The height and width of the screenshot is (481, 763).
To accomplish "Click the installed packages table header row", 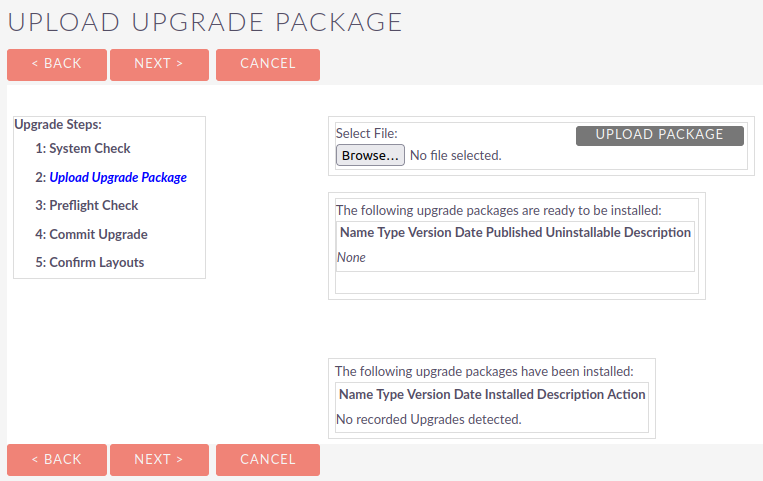I will pos(492,394).
